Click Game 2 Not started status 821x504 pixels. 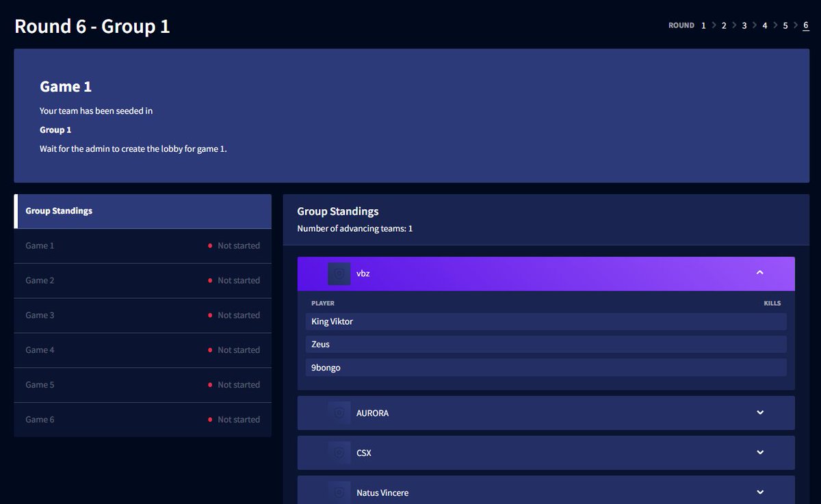[x=233, y=280]
